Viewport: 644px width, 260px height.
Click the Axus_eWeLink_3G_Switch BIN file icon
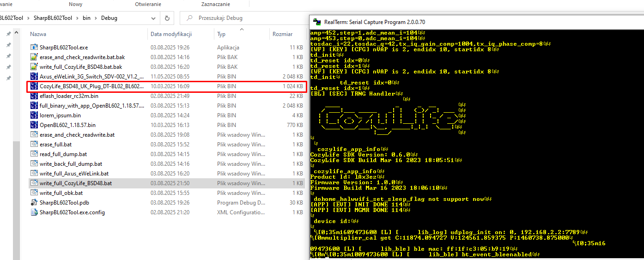pyautogui.click(x=34, y=76)
